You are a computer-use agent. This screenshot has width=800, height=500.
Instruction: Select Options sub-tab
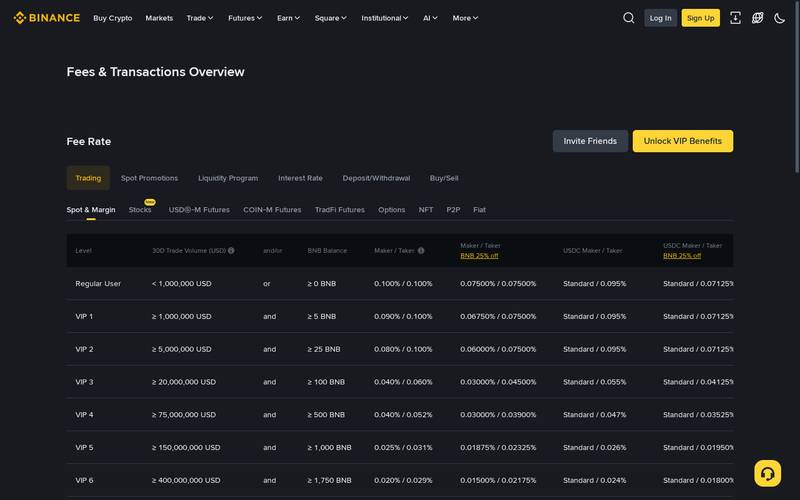[x=391, y=210]
